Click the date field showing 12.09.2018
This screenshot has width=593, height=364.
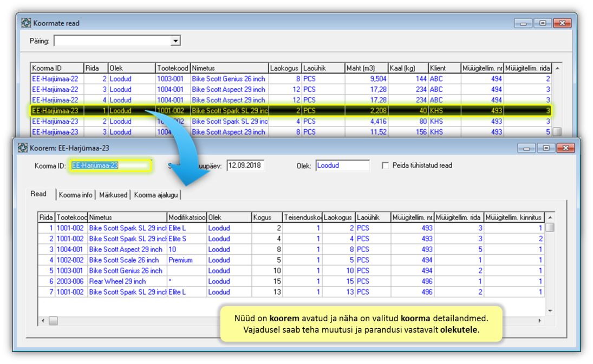pyautogui.click(x=245, y=166)
